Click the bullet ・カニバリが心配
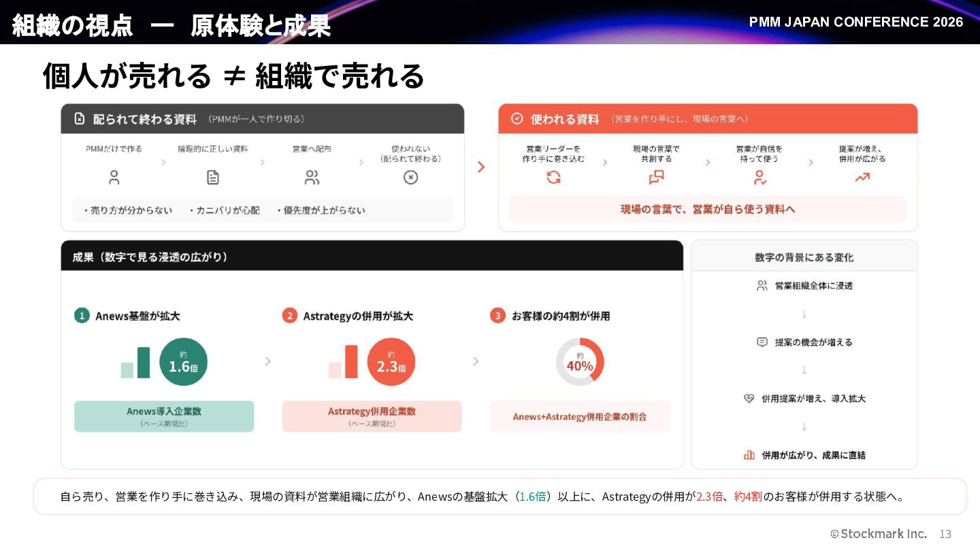 point(224,210)
